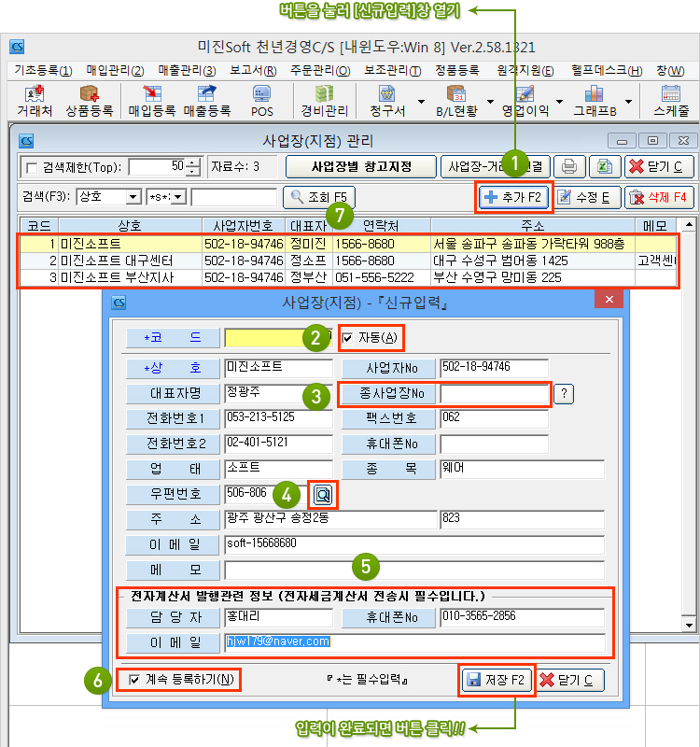Screen dimensions: 700x747
Task: Open the 상품등록 toolbar icon
Action: tap(89, 102)
